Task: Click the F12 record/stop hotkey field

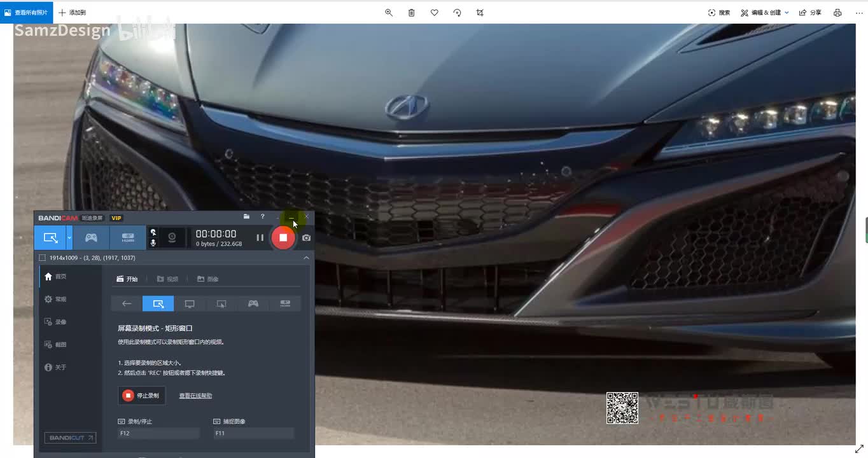Action: (x=158, y=433)
